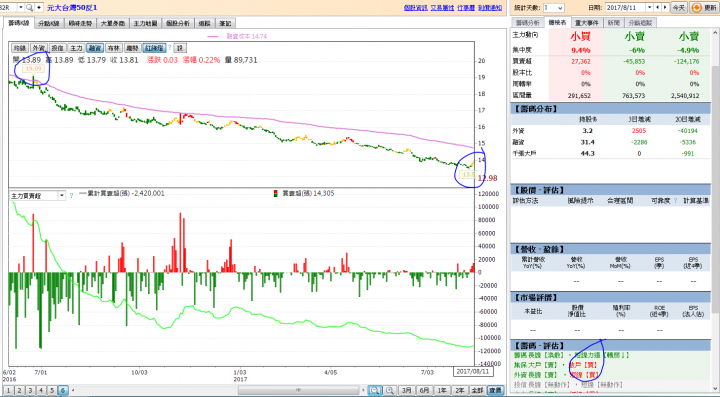Step the date back with left arrow
This screenshot has height=397, width=720.
[x=658, y=8]
